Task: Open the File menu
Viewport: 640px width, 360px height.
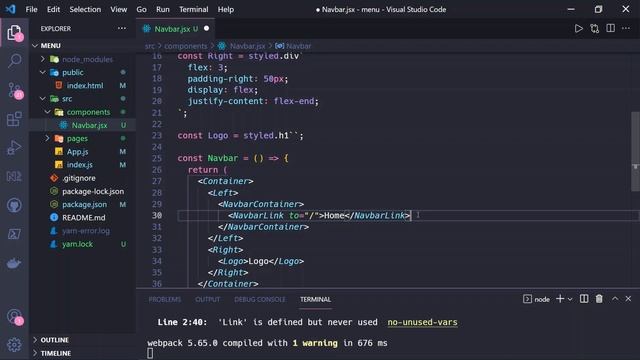Action: point(31,9)
